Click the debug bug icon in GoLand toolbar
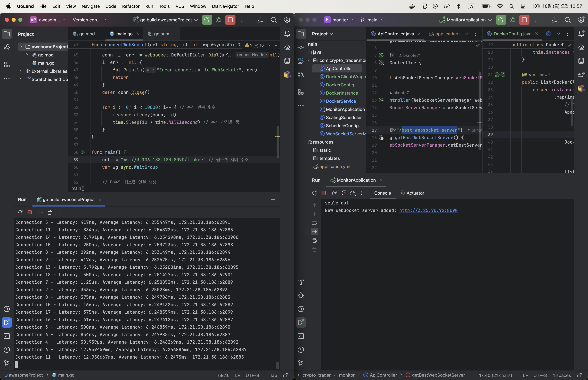 219,20
